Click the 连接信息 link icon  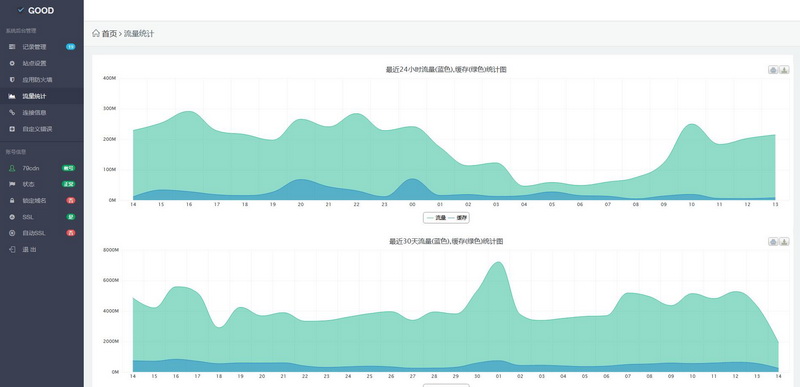pyautogui.click(x=12, y=112)
